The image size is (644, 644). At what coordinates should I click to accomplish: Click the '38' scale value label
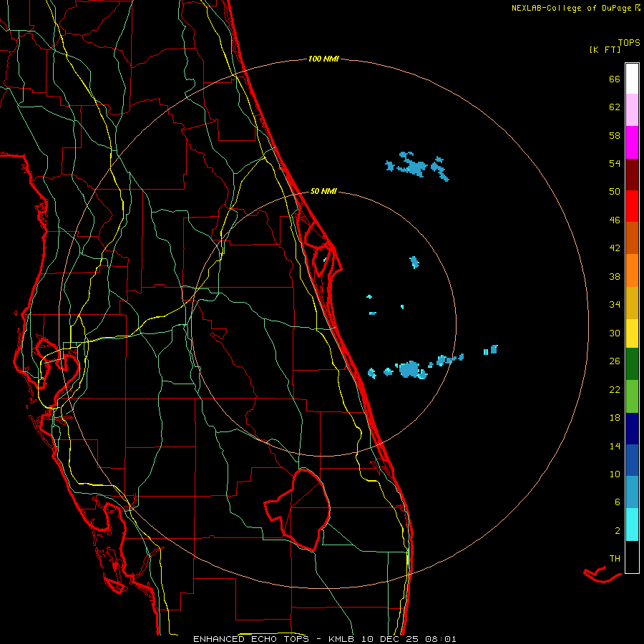(x=615, y=276)
